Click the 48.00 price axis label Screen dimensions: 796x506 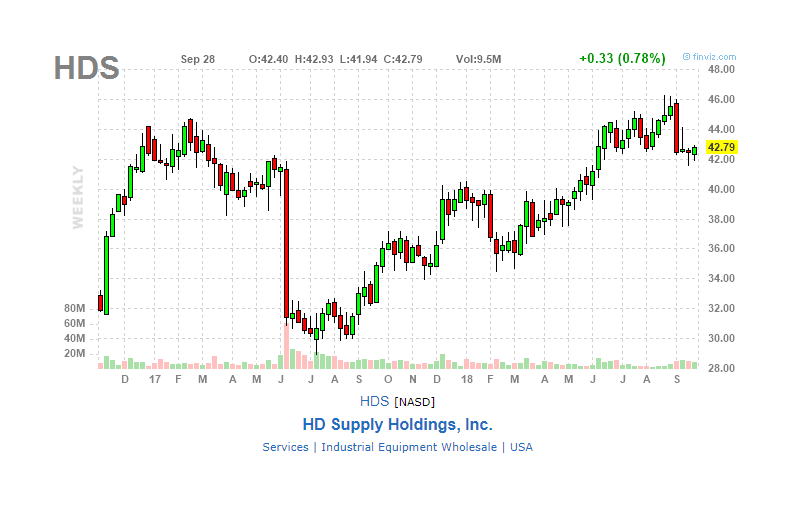click(721, 70)
